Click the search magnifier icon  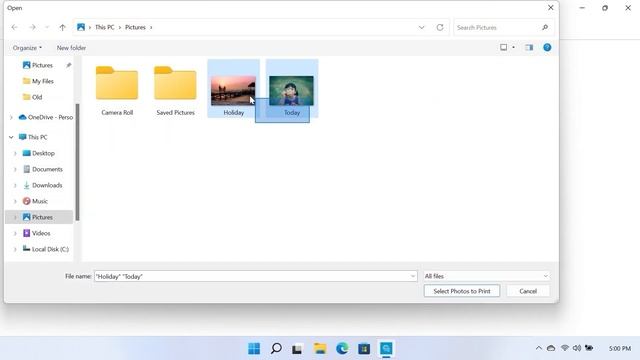pyautogui.click(x=545, y=27)
